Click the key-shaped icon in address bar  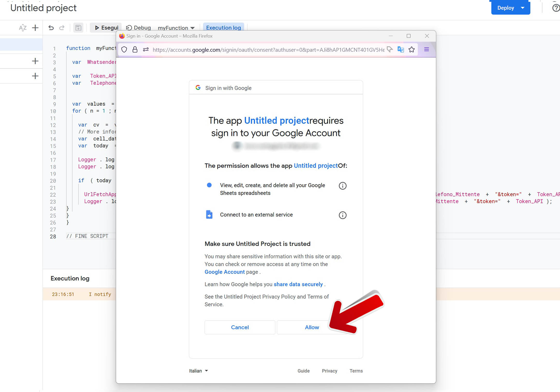tap(390, 49)
